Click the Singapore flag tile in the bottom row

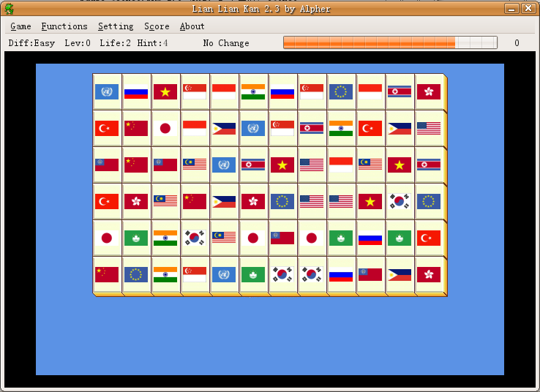click(x=195, y=275)
